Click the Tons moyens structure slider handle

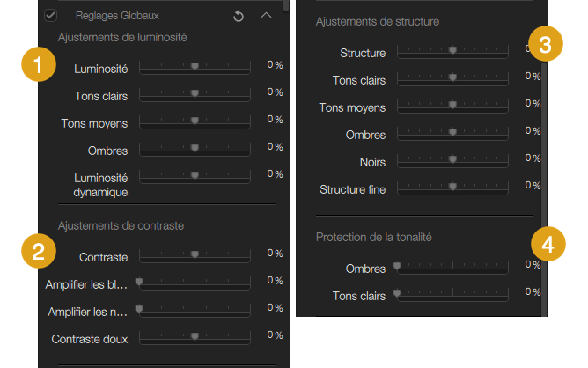453,105
